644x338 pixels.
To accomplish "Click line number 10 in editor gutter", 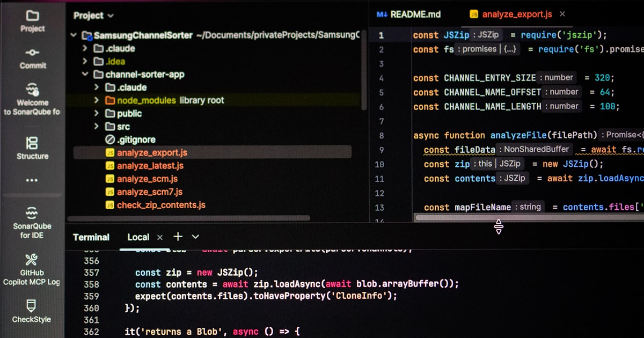I will (379, 165).
